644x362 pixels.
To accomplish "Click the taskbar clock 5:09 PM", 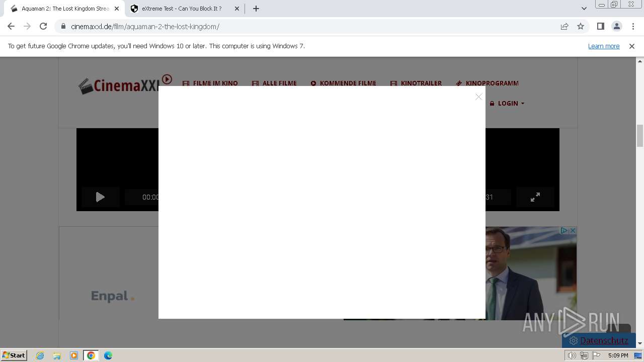I will 618,355.
